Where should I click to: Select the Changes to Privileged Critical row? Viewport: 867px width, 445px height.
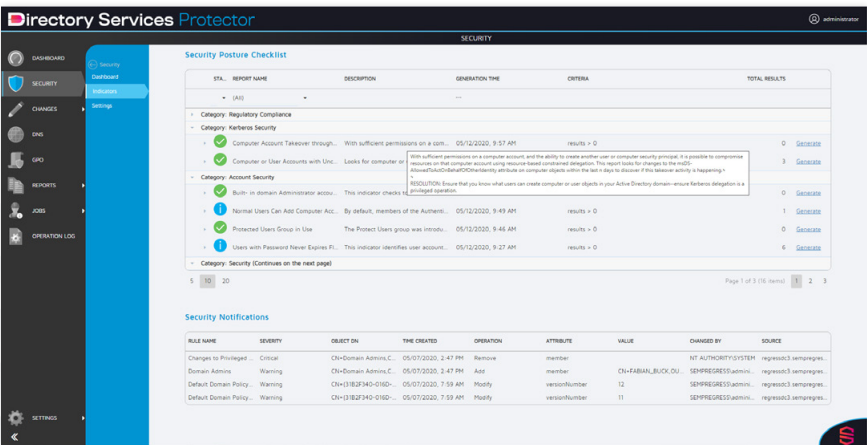click(508, 358)
